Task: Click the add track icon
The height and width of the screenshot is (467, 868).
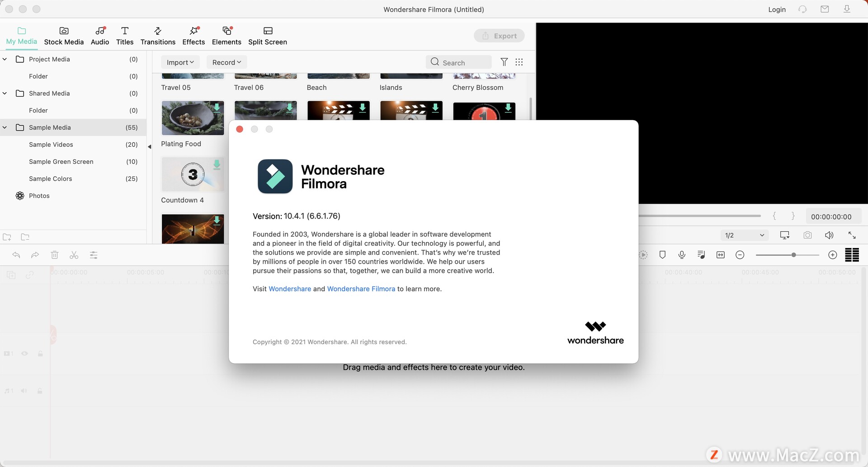Action: (11, 275)
